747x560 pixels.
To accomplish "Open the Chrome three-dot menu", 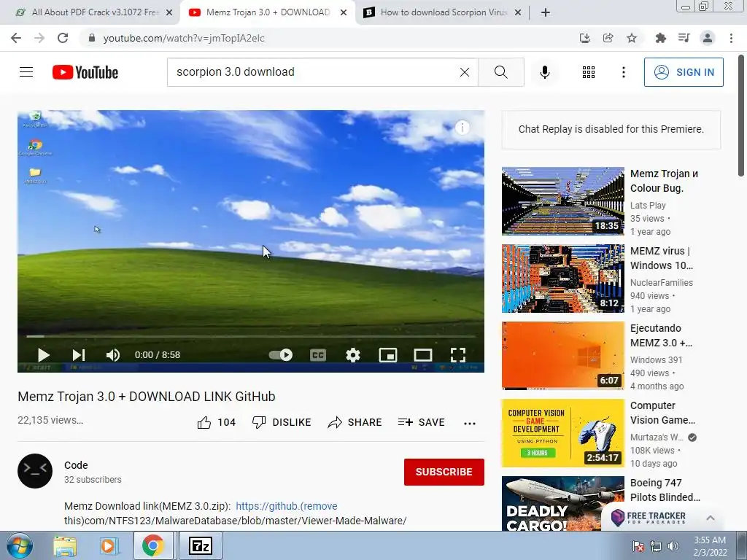I will tap(731, 38).
